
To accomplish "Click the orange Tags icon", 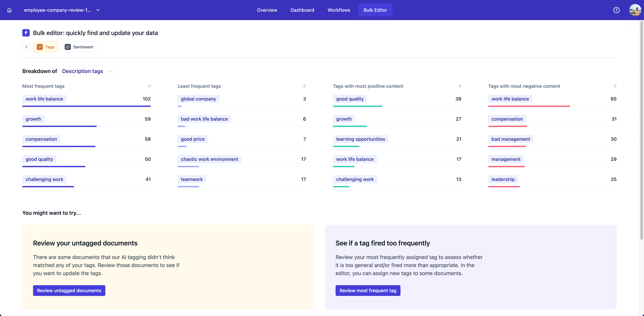I will (40, 47).
